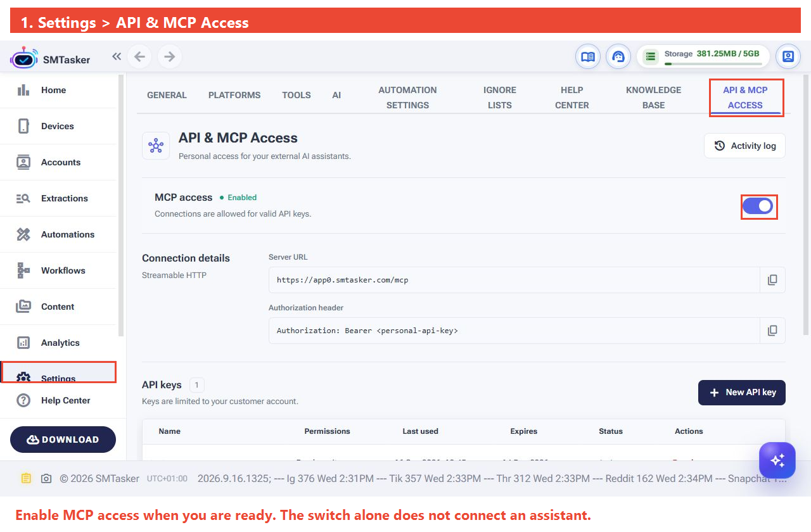Open Home in the sidebar
Screen dimensions: 811x532
point(58,90)
